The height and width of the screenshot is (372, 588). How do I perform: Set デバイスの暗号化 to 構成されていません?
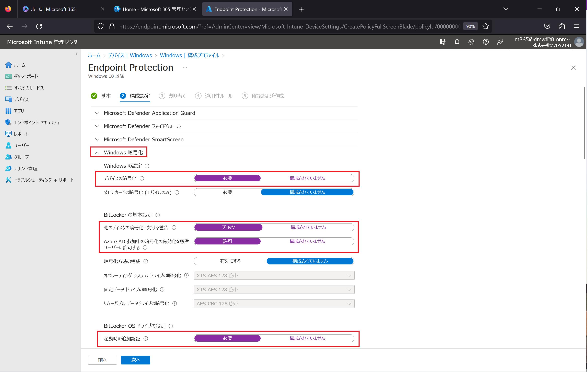pos(307,178)
